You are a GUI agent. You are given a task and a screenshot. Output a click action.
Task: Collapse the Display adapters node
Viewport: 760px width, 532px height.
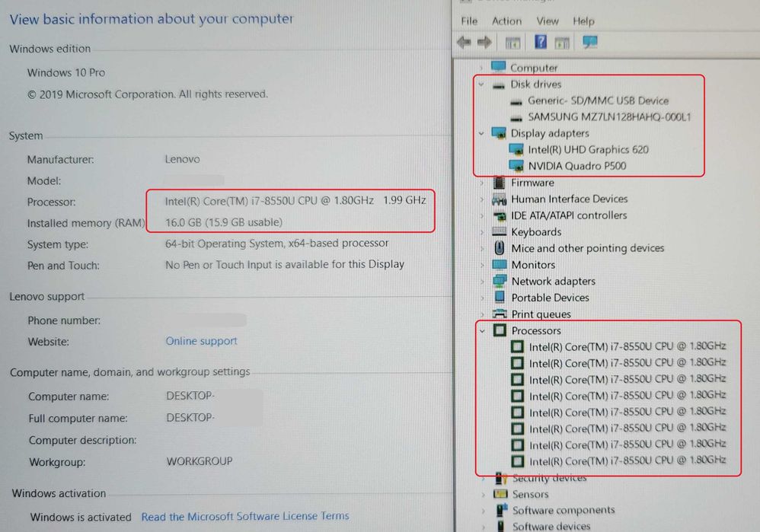[481, 133]
